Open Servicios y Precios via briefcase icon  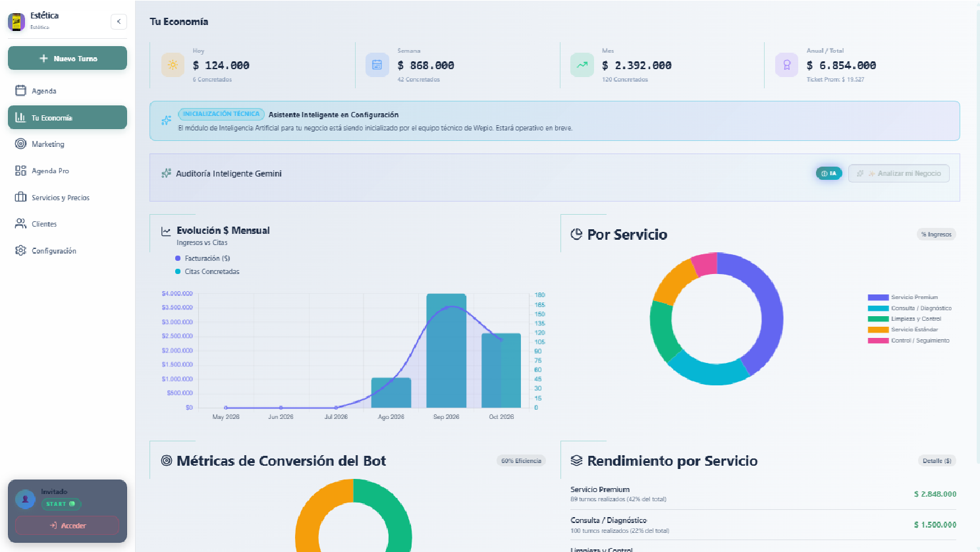20,198
